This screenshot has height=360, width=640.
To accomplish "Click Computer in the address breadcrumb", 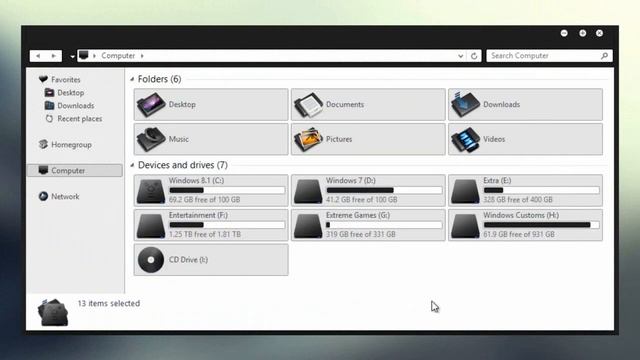I will click(118, 56).
